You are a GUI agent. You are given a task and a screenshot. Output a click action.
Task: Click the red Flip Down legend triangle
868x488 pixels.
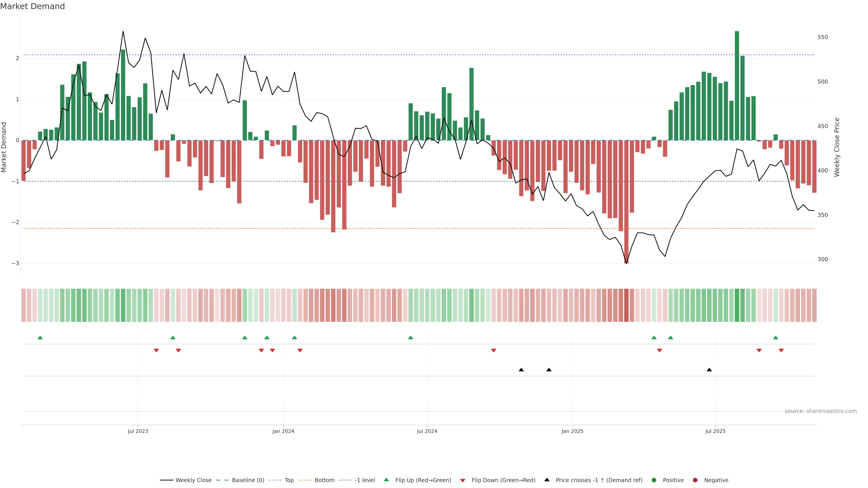point(463,480)
